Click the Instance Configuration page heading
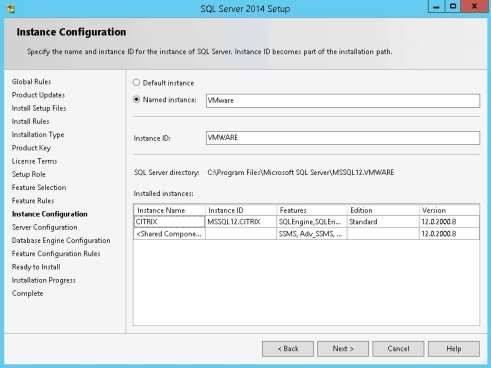 tap(71, 32)
